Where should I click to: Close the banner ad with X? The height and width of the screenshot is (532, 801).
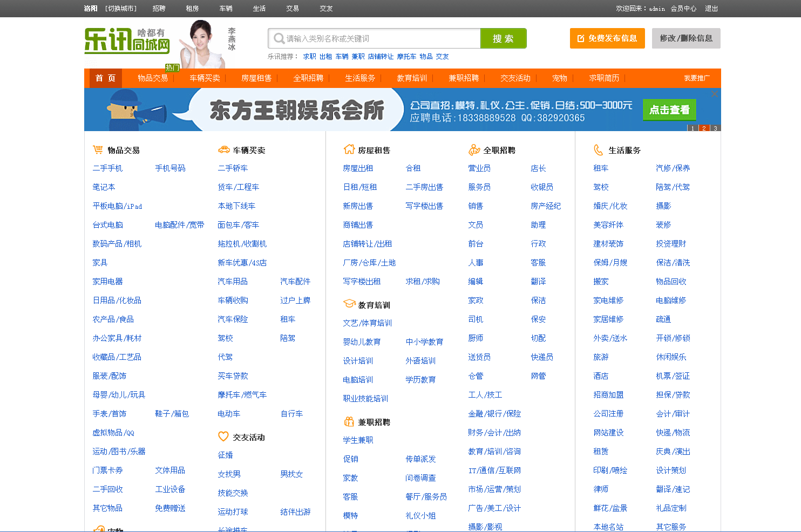(714, 94)
